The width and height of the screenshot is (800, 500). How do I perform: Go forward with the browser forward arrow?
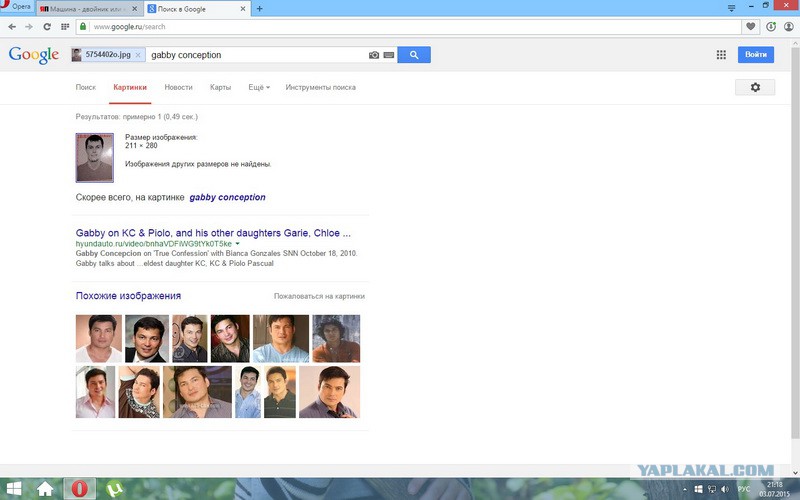click(29, 27)
